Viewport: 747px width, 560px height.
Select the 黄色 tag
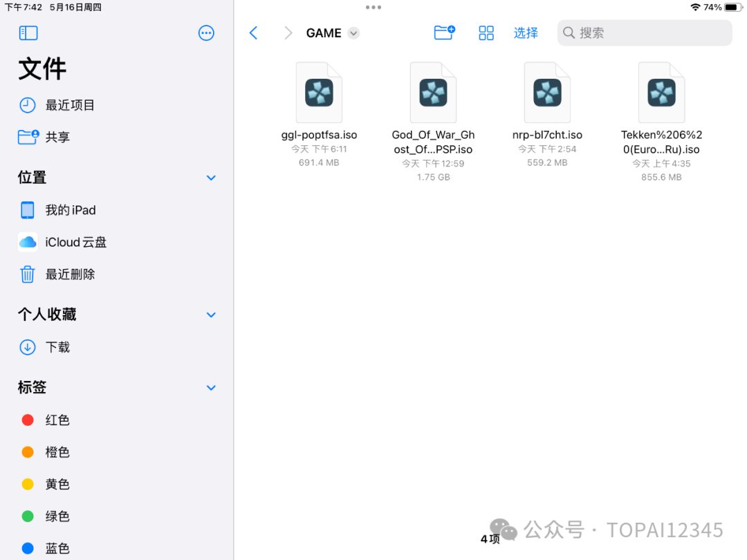[117, 484]
